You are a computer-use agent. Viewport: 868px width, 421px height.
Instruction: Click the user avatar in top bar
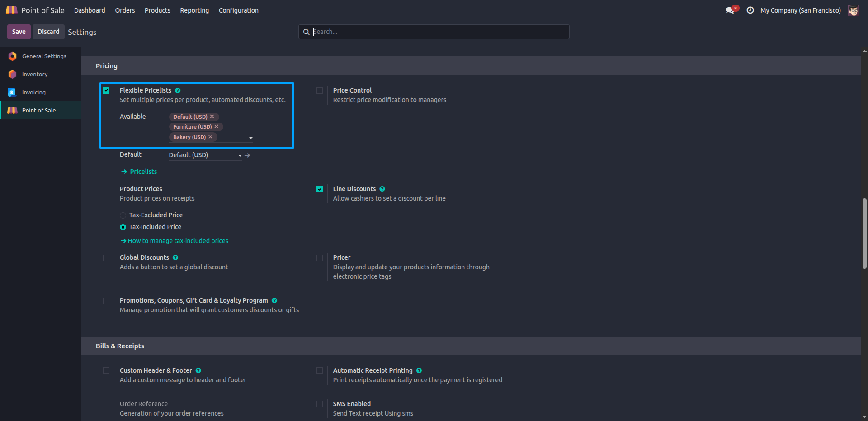[853, 10]
